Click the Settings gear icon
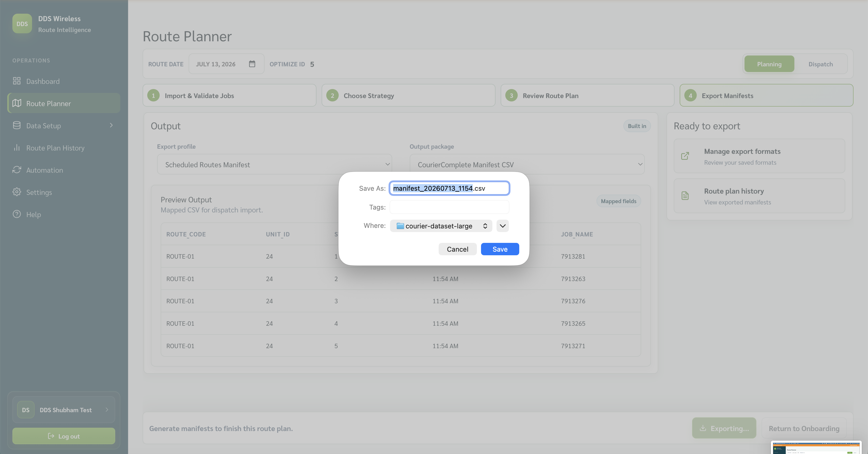868x454 pixels. click(17, 192)
